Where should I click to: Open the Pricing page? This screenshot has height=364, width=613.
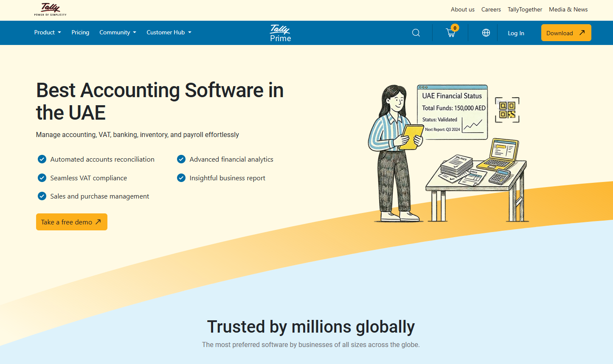click(80, 32)
